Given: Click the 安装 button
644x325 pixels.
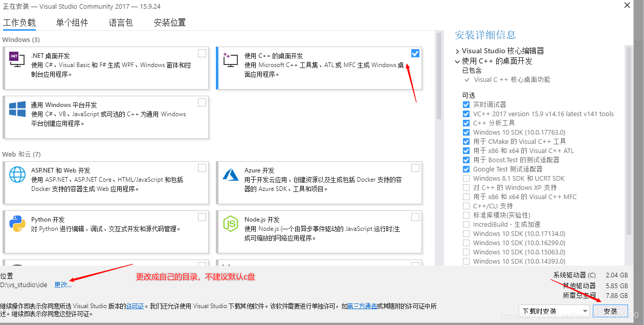Looking at the screenshot, I should point(611,311).
